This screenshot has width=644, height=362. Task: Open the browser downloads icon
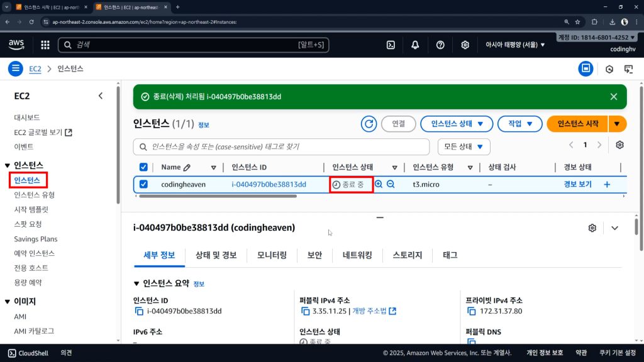(x=612, y=22)
